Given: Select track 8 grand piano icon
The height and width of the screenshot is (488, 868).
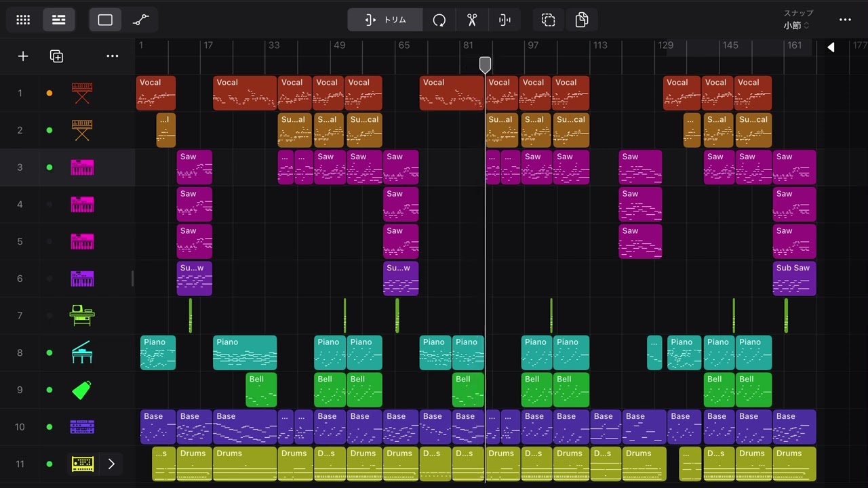Looking at the screenshot, I should pyautogui.click(x=82, y=352).
